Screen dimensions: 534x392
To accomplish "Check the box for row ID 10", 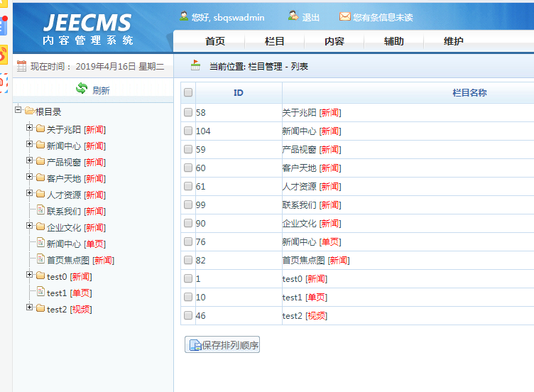I will (188, 297).
